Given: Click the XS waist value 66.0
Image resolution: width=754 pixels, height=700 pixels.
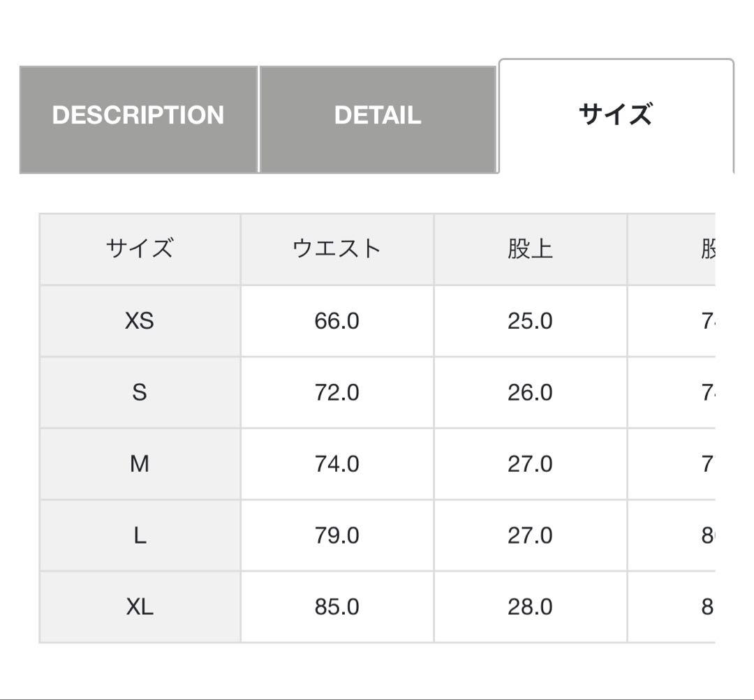Looking at the screenshot, I should (337, 321).
